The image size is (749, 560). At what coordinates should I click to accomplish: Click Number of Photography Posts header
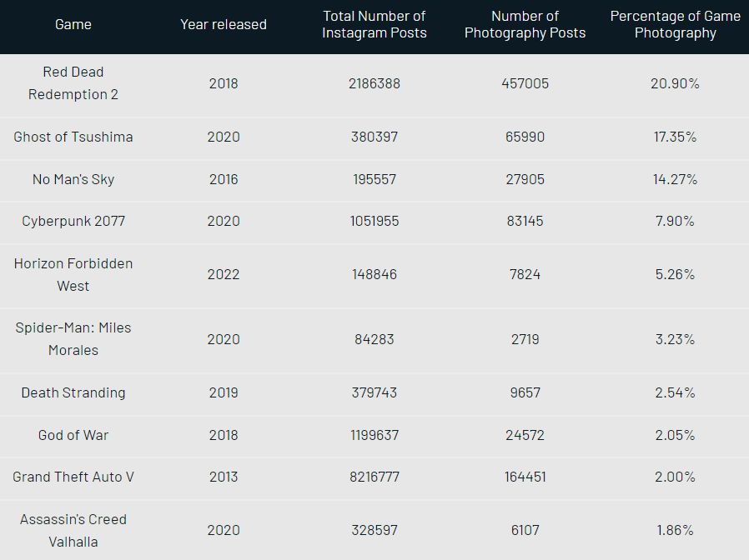[525, 24]
